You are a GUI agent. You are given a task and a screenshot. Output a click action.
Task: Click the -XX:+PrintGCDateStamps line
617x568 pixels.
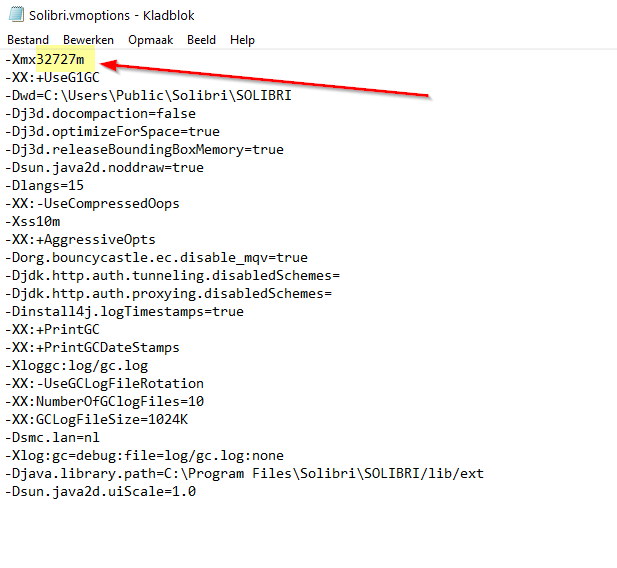92,347
